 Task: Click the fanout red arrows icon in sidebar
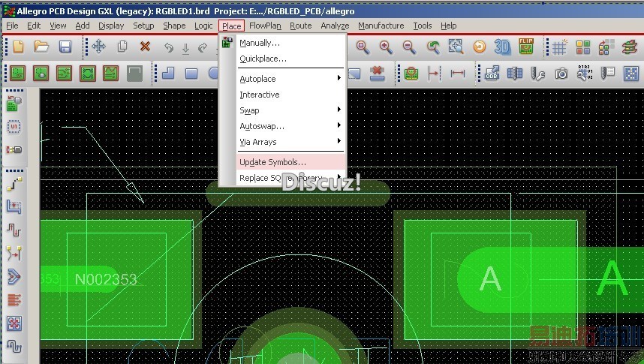click(14, 299)
